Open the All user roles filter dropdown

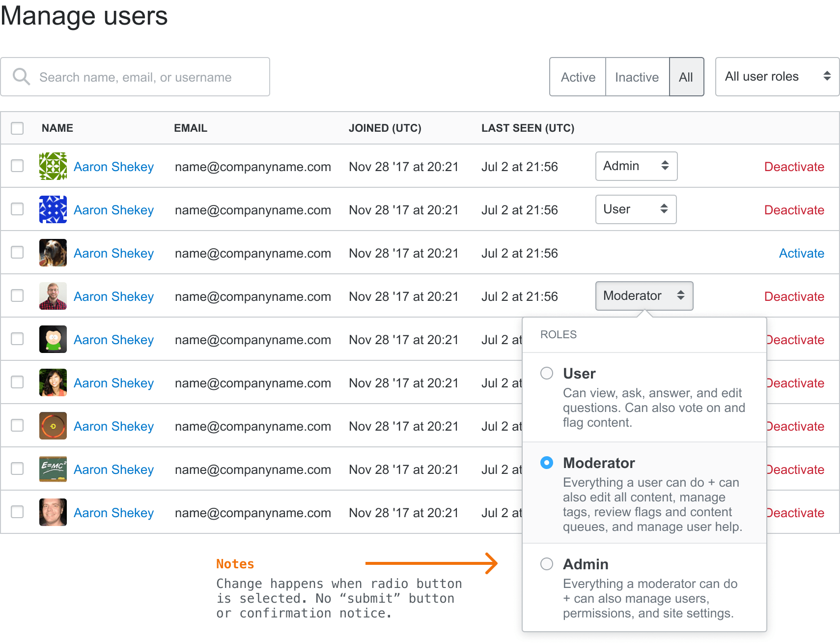pos(777,77)
